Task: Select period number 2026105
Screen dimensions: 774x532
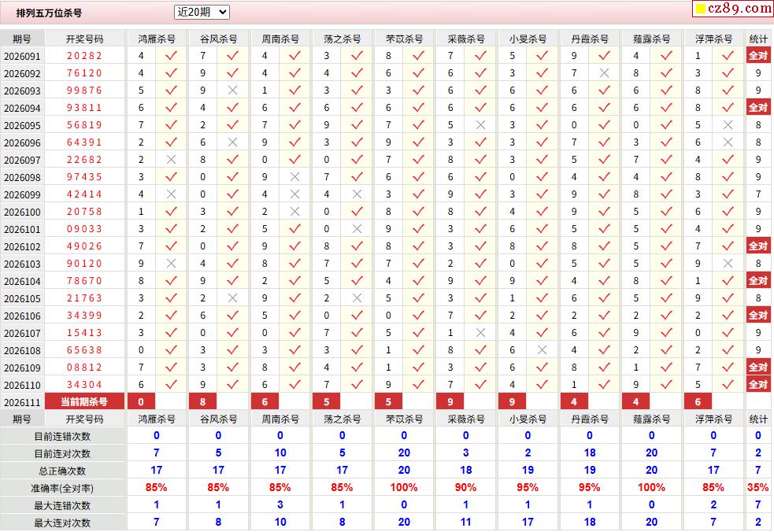Action: pos(22,298)
